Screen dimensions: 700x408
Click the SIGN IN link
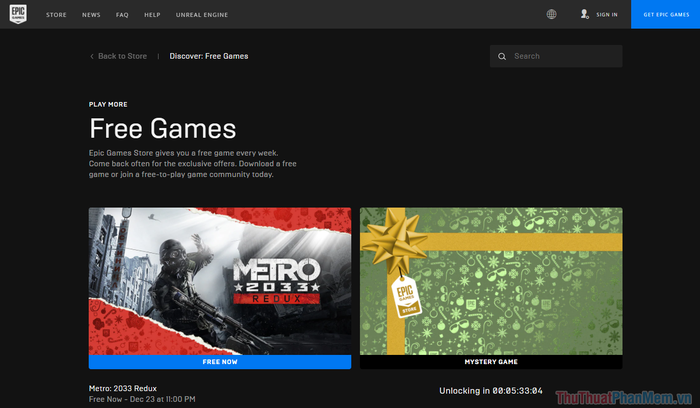[607, 15]
